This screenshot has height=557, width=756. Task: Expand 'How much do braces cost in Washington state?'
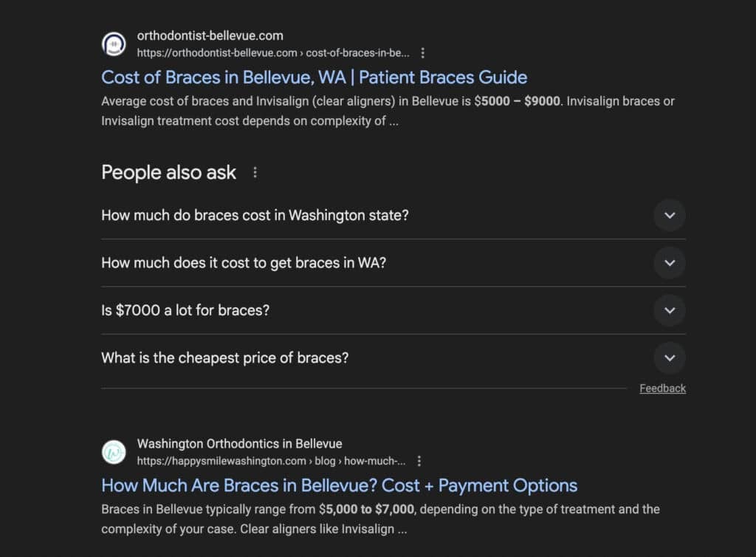pos(670,215)
